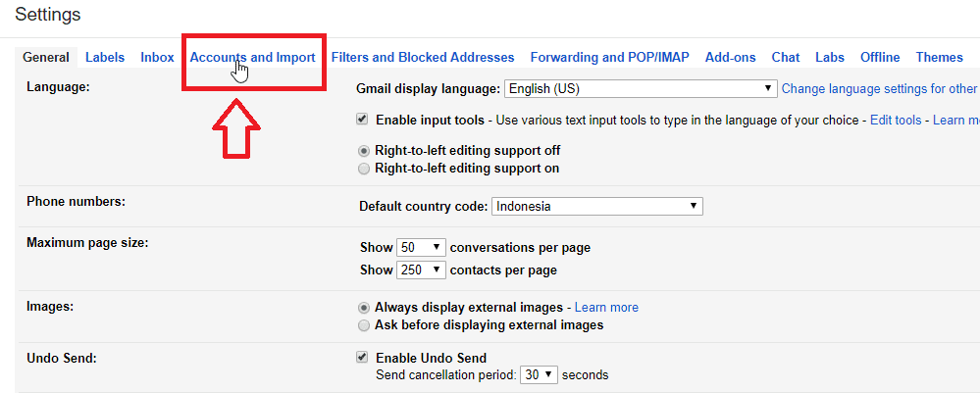Select Right-to-left editing support on
This screenshot has width=980, height=393.
364,169
